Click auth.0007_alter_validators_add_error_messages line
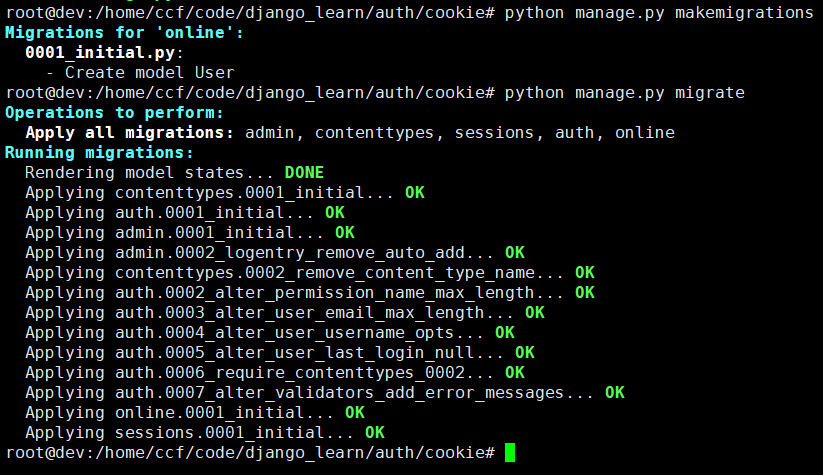The image size is (823, 475). tap(325, 393)
